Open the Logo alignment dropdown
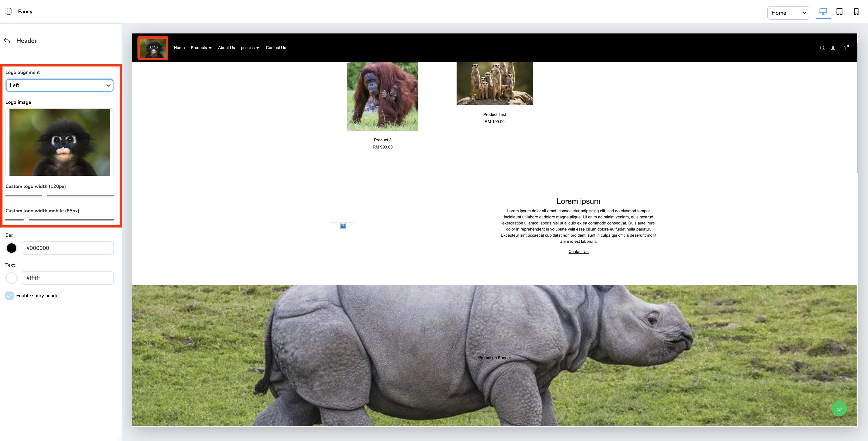This screenshot has height=441, width=868. [x=60, y=85]
